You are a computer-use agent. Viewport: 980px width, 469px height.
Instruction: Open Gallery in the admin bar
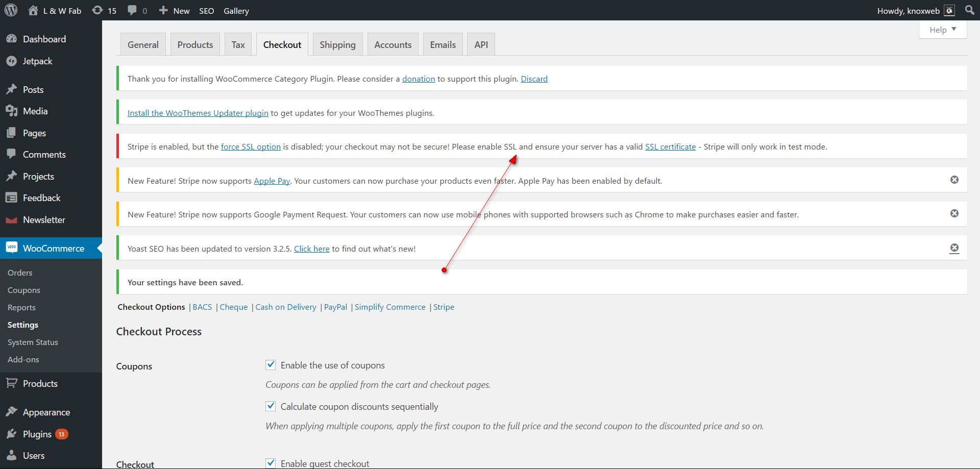pyautogui.click(x=236, y=11)
